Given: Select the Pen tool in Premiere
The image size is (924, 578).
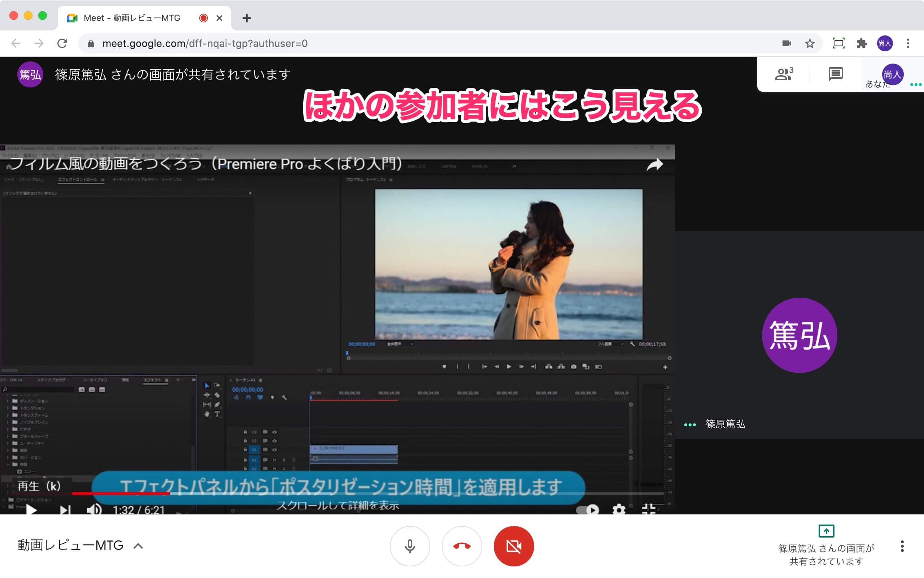Looking at the screenshot, I should (217, 405).
